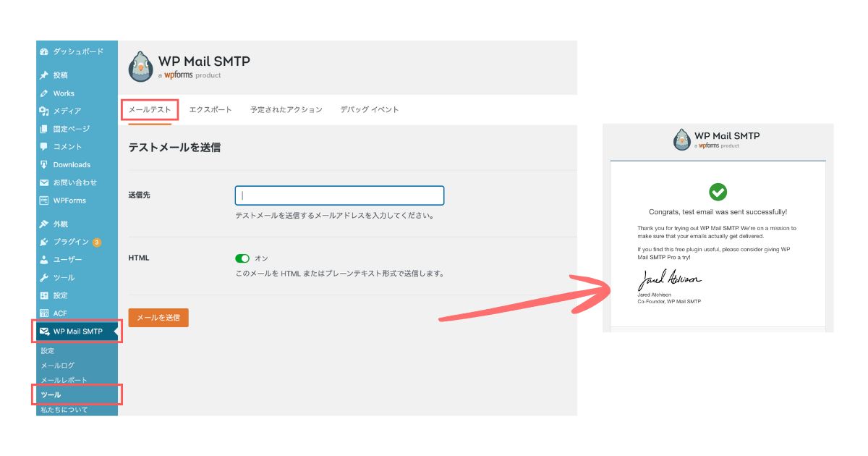Click "Congrats, test email was sent successfully!" text
The width and height of the screenshot is (868, 456).
[x=718, y=212]
